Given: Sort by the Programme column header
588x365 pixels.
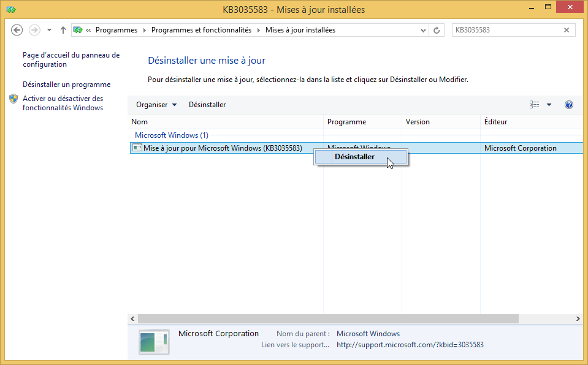Looking at the screenshot, I should pos(362,122).
